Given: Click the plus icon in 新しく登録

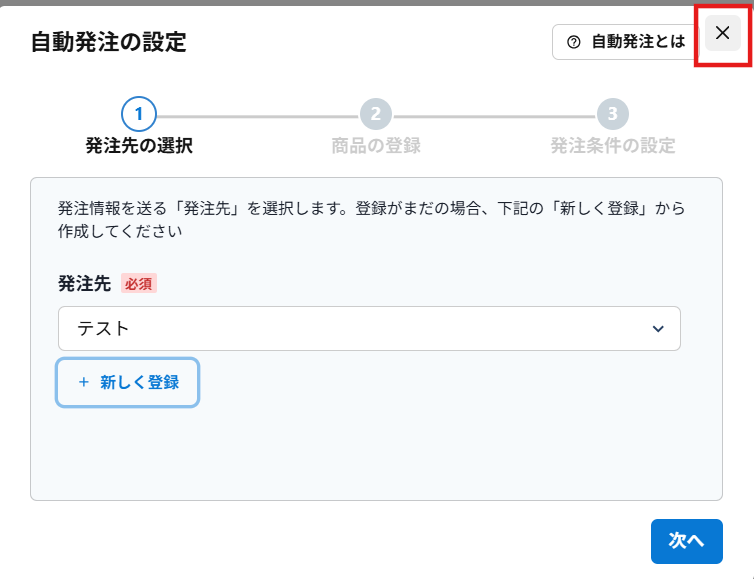Looking at the screenshot, I should [84, 382].
